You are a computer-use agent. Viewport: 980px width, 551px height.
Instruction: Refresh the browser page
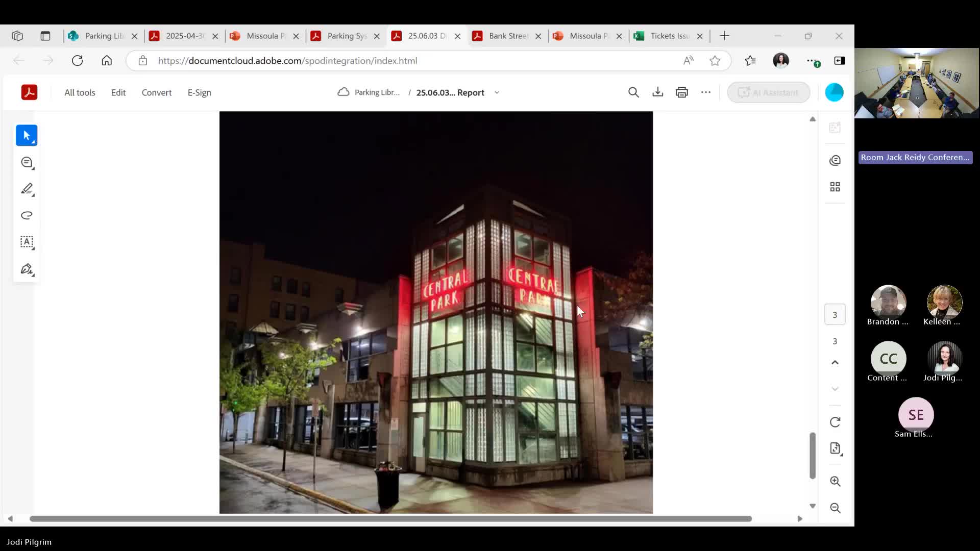point(77,61)
